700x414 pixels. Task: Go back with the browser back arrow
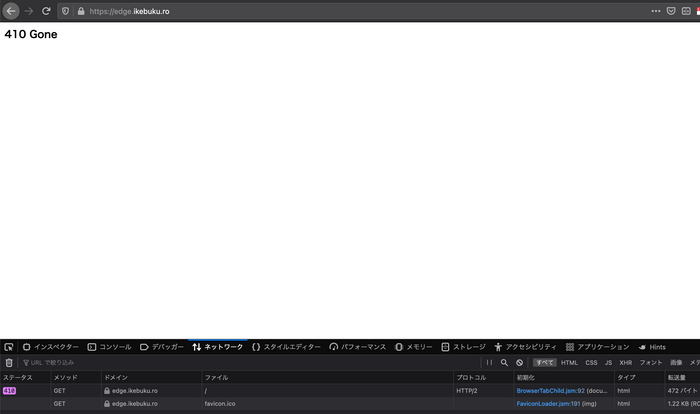[x=11, y=11]
